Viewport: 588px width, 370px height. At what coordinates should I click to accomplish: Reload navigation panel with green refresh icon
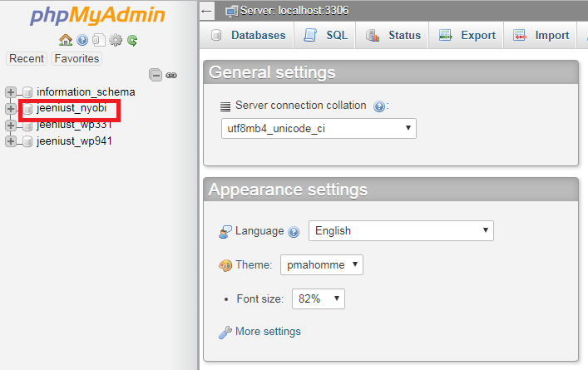click(132, 40)
